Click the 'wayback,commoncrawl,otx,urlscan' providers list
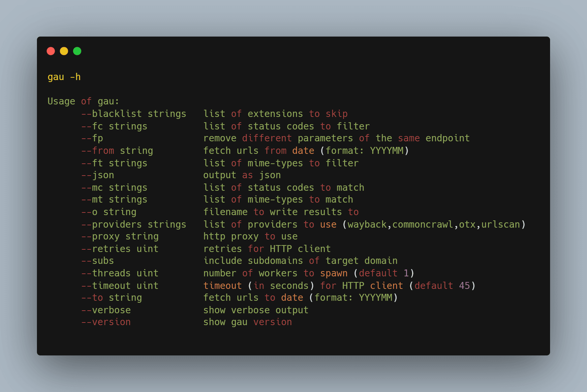Screen dimensions: 587x392 tap(434, 225)
